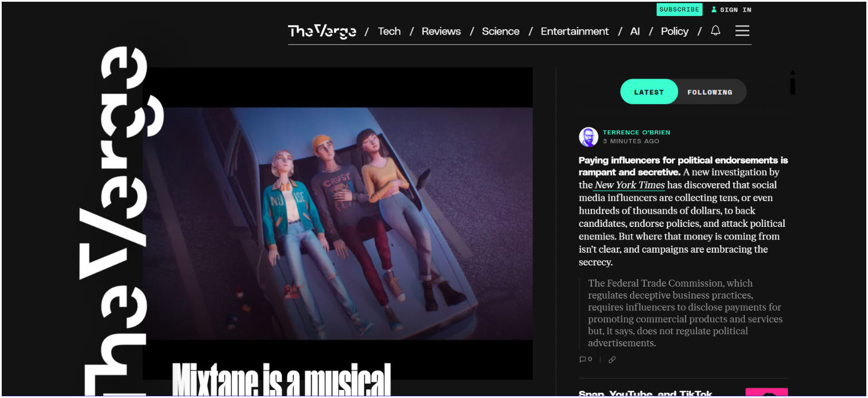
Task: Switch to the Following feed
Action: tap(710, 92)
